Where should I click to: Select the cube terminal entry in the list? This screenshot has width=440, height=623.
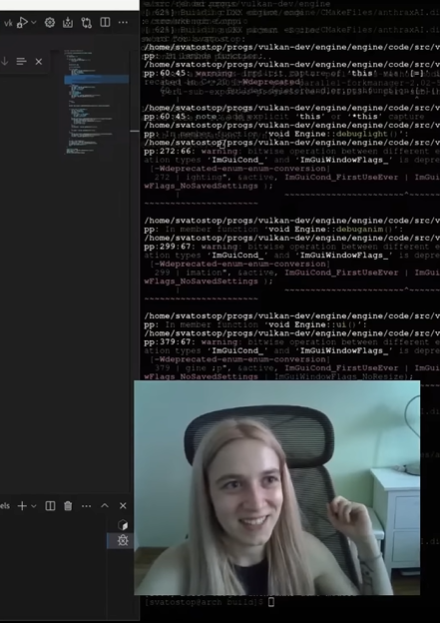123,525
